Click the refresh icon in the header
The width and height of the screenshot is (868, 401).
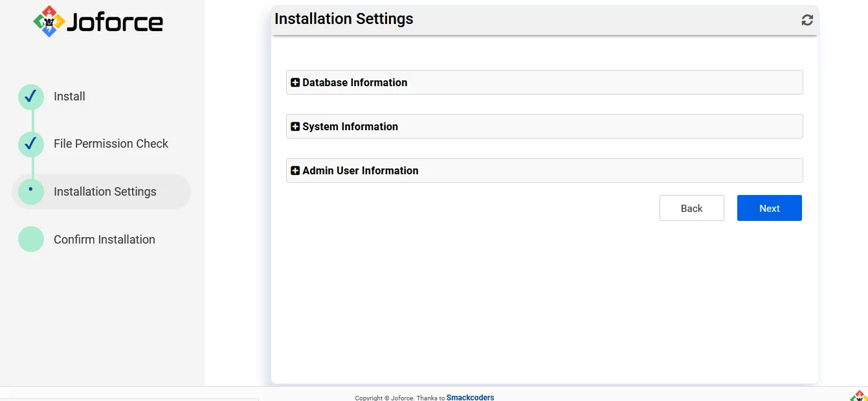coord(807,19)
